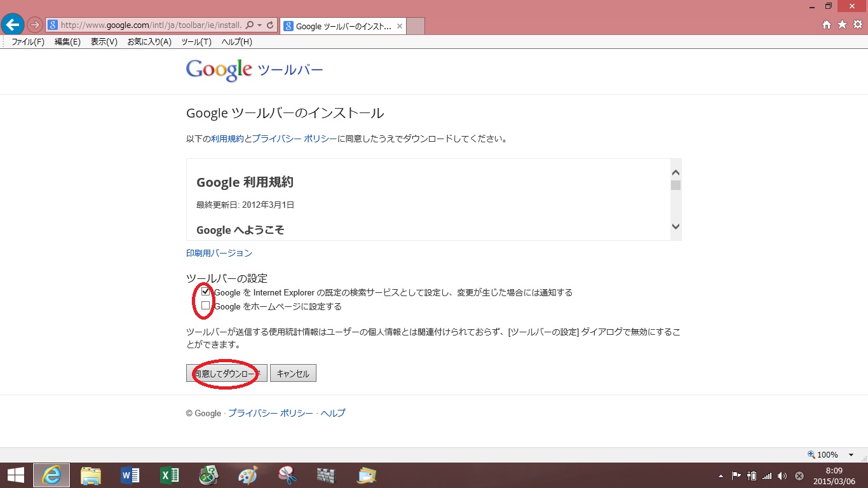Close the Google ツールバー tab
868x488 pixels.
click(400, 26)
